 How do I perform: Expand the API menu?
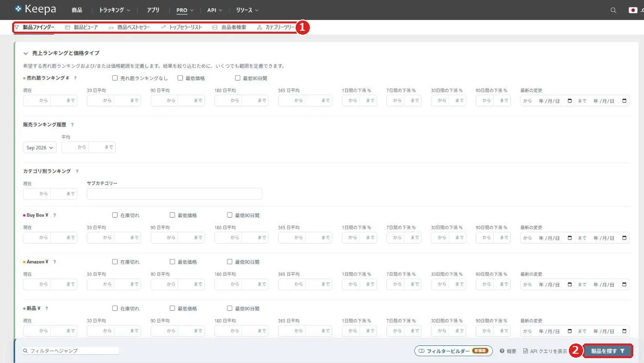coord(215,10)
